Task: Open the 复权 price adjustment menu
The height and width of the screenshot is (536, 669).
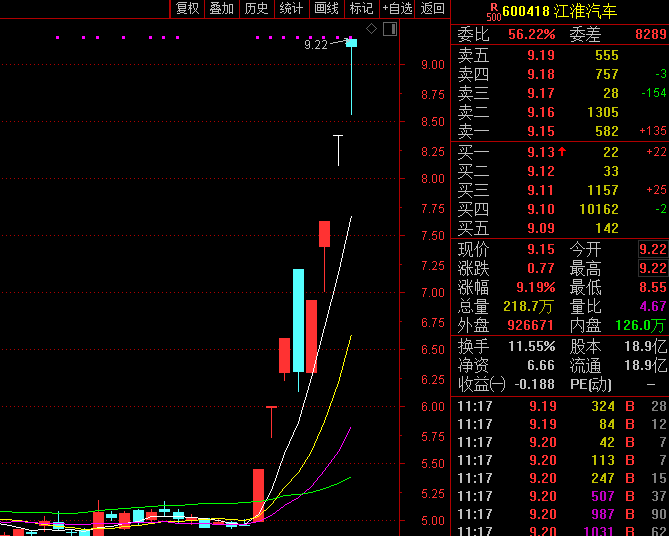Action: click(187, 9)
